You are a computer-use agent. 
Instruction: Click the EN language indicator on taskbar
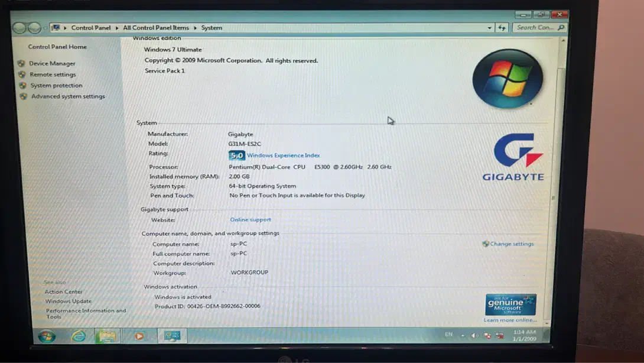[x=448, y=335]
